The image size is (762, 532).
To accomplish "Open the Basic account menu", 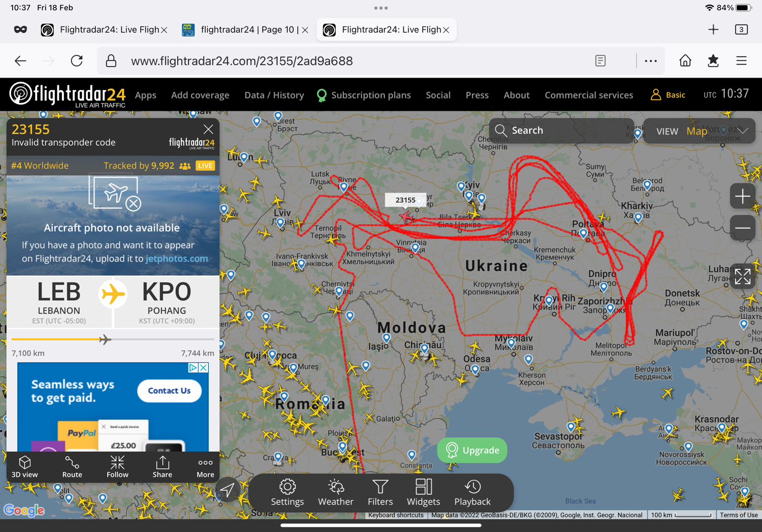I will pyautogui.click(x=668, y=95).
